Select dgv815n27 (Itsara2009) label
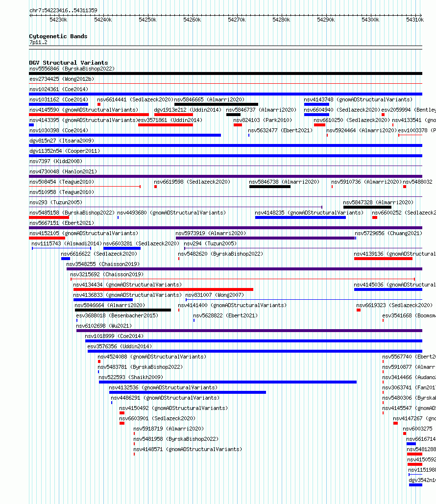This screenshot has height=504, width=436. point(62,141)
